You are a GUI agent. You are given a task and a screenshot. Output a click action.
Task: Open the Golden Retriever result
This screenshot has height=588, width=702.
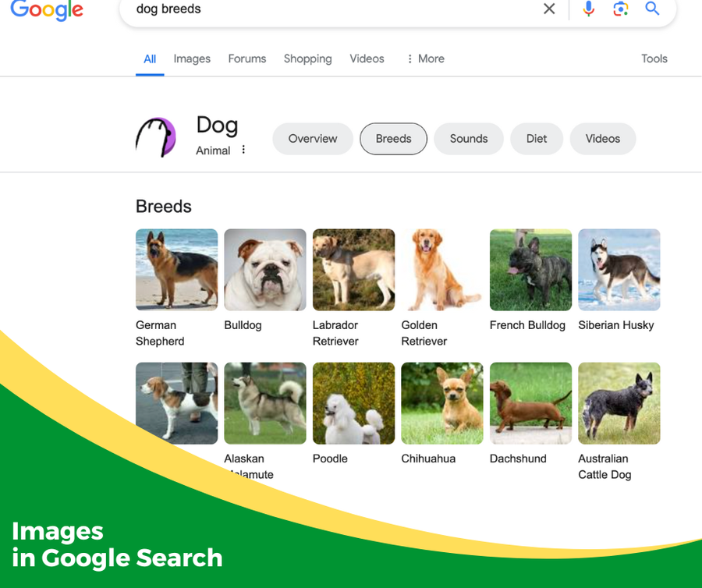441,269
